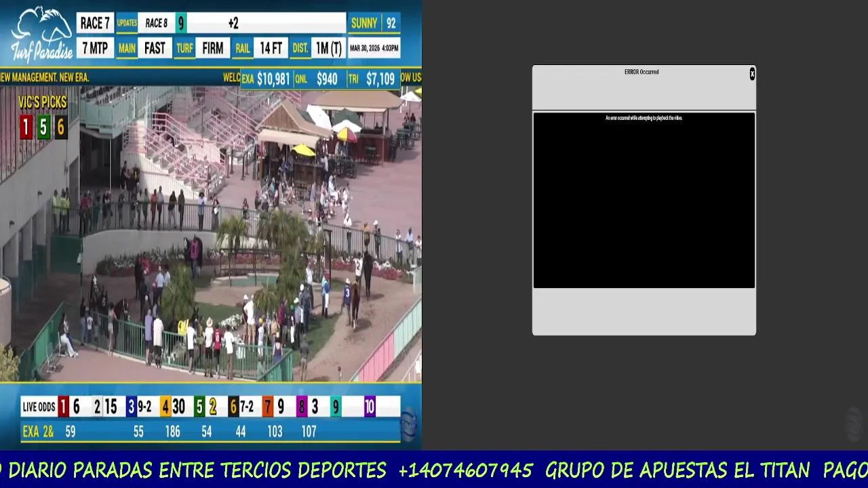Click the 'FIRM' turf condition
The image size is (868, 488).
[213, 48]
